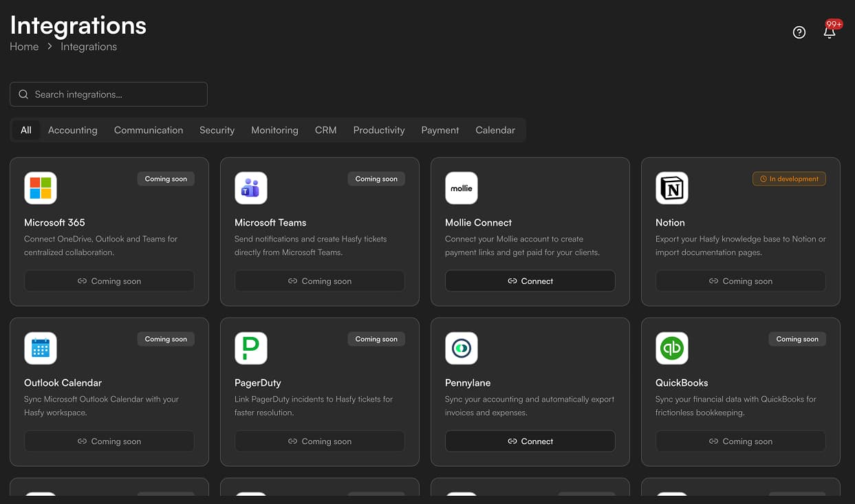Click Coming soon button under QuickBooks
855x504 pixels.
pyautogui.click(x=741, y=441)
